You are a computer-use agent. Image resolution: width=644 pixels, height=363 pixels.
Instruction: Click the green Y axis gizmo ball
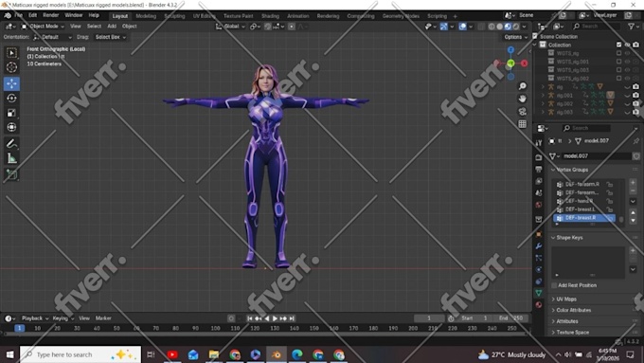[x=510, y=64]
